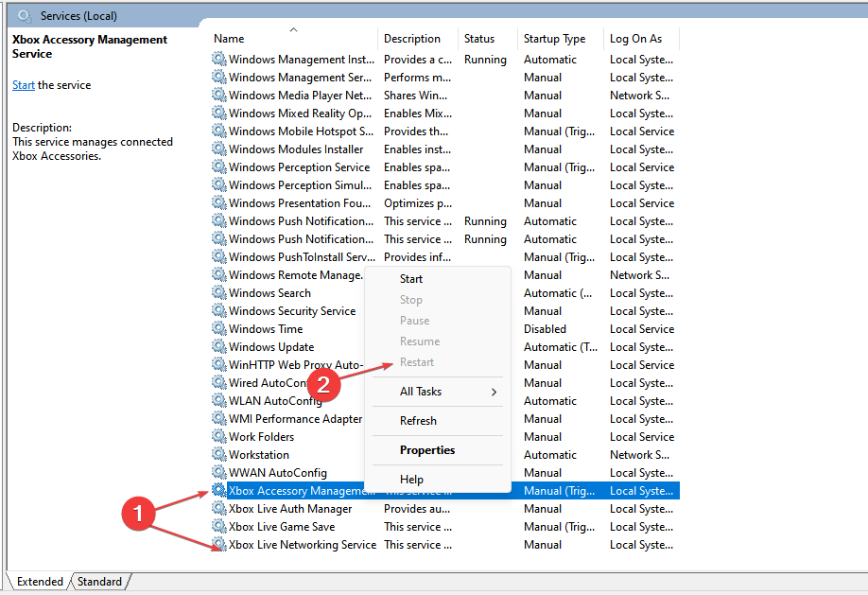Select the Xbox Live Game Save name
868x595 pixels.
click(282, 526)
